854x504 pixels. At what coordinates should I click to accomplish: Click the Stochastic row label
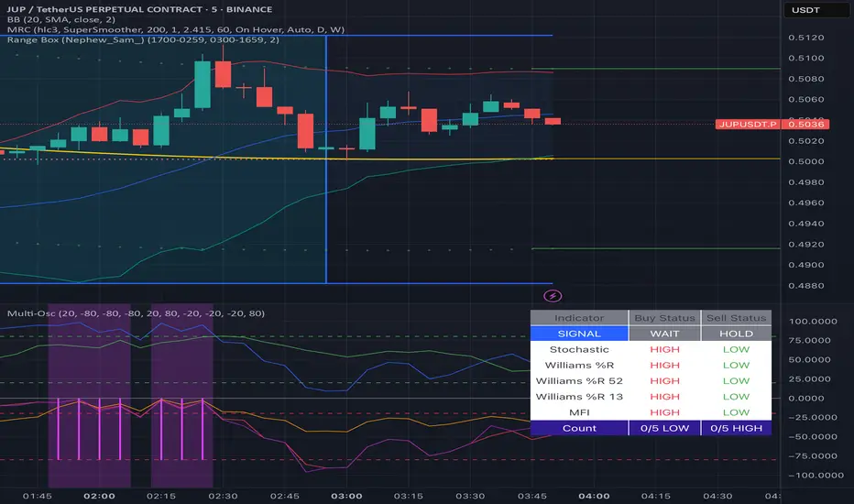579,349
